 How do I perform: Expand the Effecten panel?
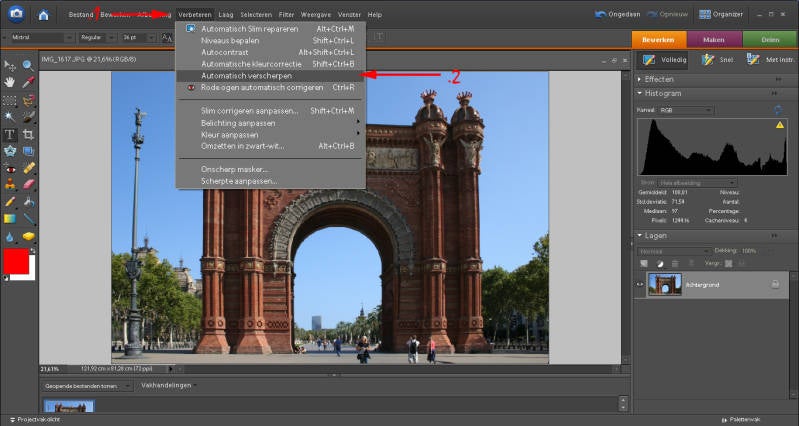click(x=640, y=78)
